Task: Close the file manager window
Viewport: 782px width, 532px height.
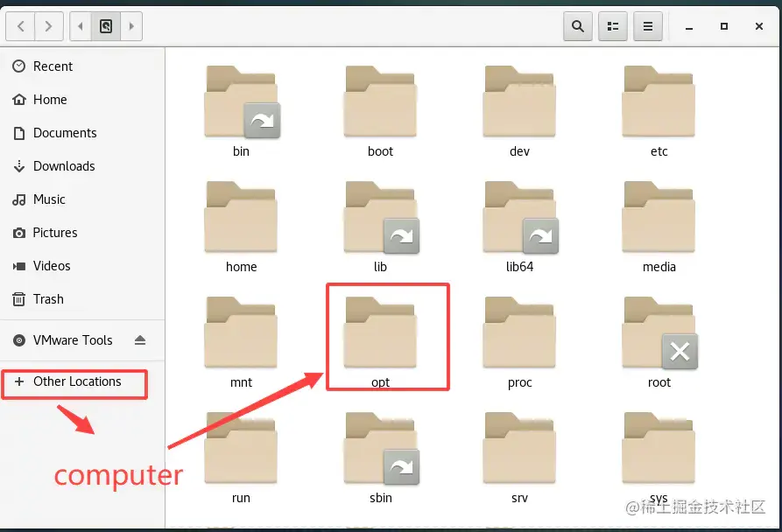Action: pyautogui.click(x=759, y=26)
